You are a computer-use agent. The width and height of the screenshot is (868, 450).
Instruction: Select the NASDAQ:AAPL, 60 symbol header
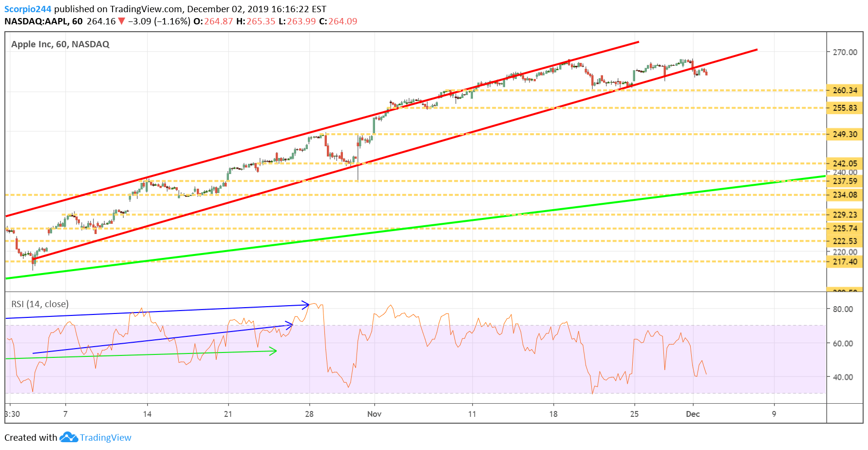point(43,21)
